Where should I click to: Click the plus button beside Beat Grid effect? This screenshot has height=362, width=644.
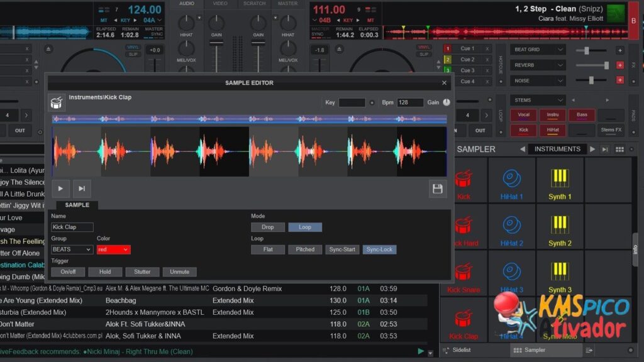click(x=619, y=50)
